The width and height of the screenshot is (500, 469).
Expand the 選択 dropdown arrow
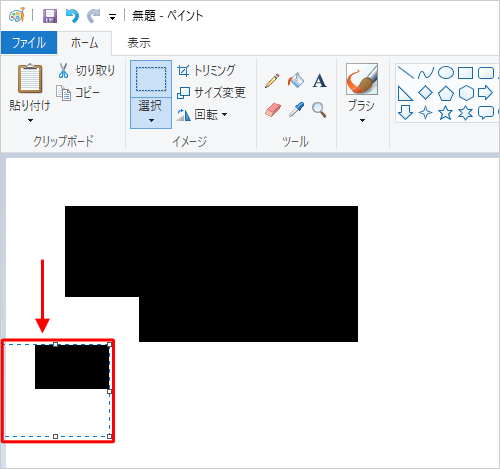pyautogui.click(x=151, y=113)
